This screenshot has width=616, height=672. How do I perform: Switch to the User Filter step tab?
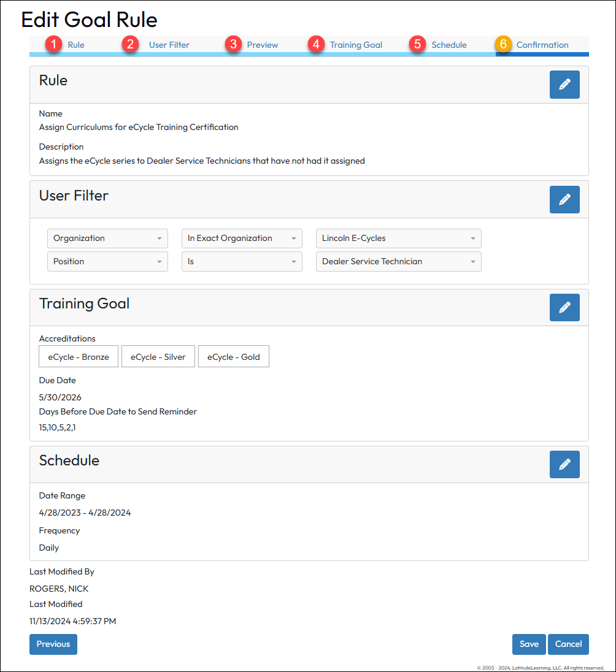169,45
